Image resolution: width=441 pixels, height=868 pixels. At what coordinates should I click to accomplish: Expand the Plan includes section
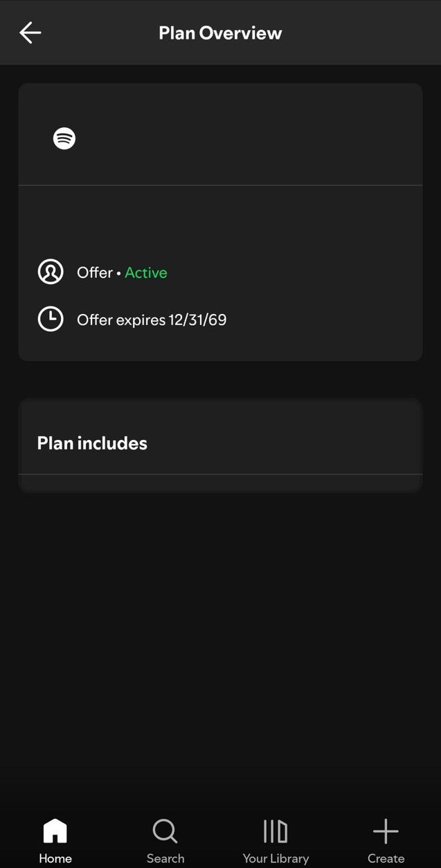(92, 443)
